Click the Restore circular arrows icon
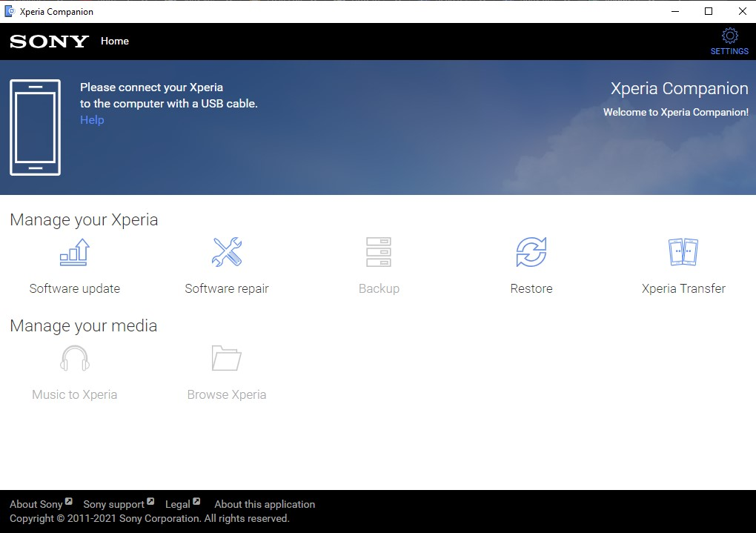756x533 pixels. (531, 252)
